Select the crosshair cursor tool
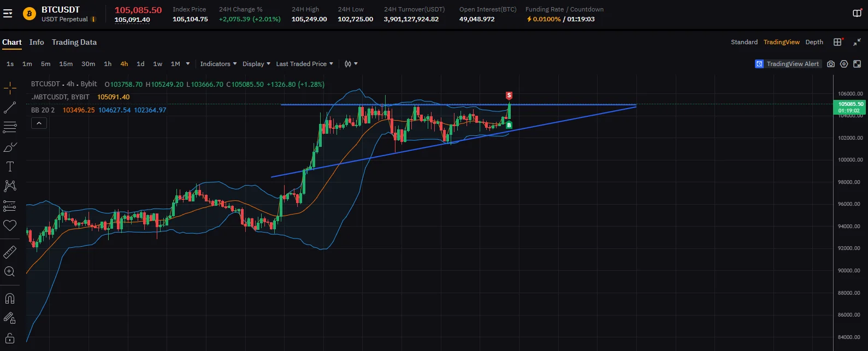This screenshot has width=868, height=351. pyautogui.click(x=10, y=88)
